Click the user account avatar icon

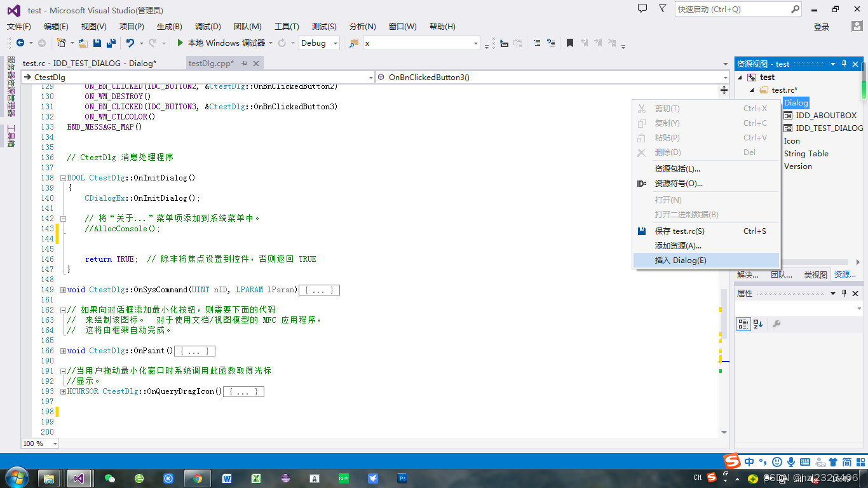pos(857,26)
